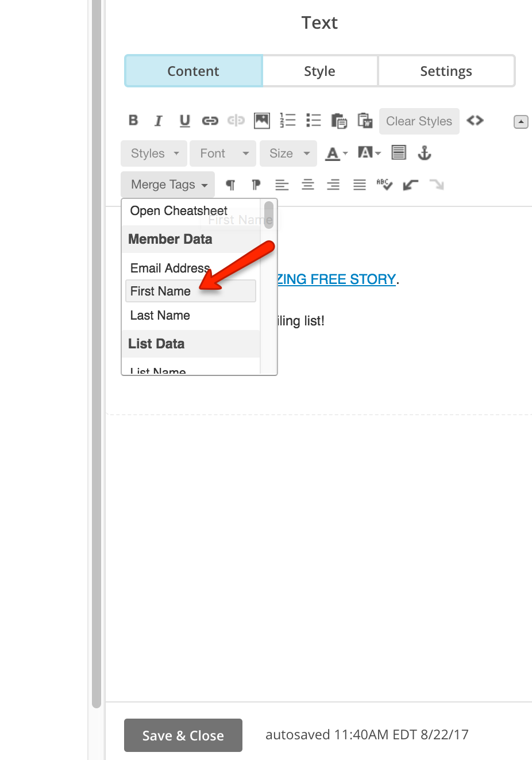
Task: Undo the last edit
Action: pyautogui.click(x=410, y=185)
